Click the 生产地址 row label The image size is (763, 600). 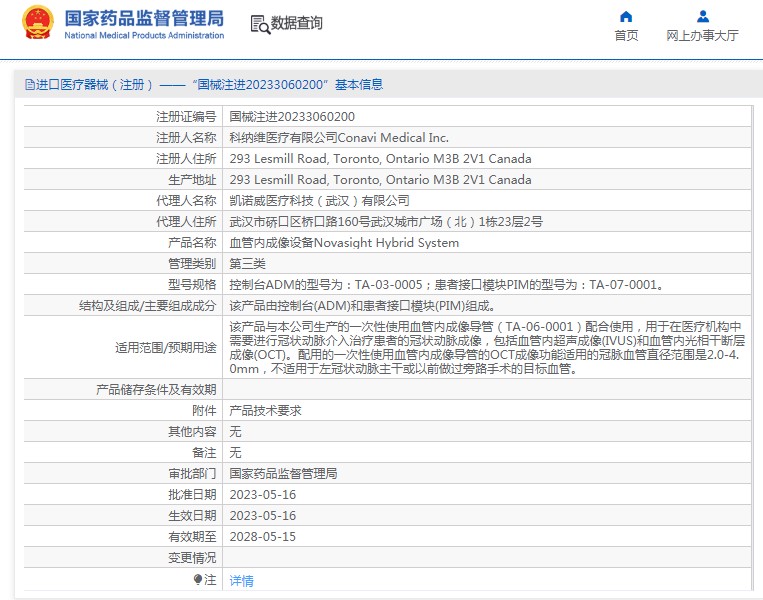(192, 180)
